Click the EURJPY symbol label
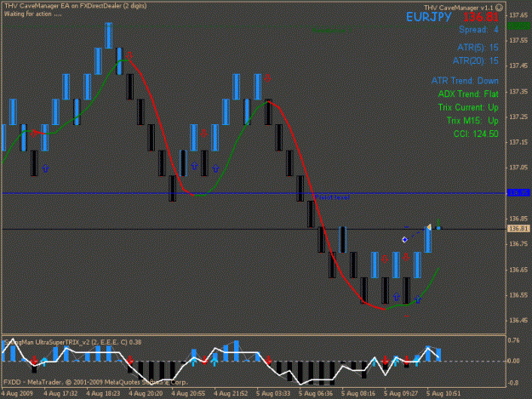This screenshot has width=532, height=399. (x=429, y=17)
